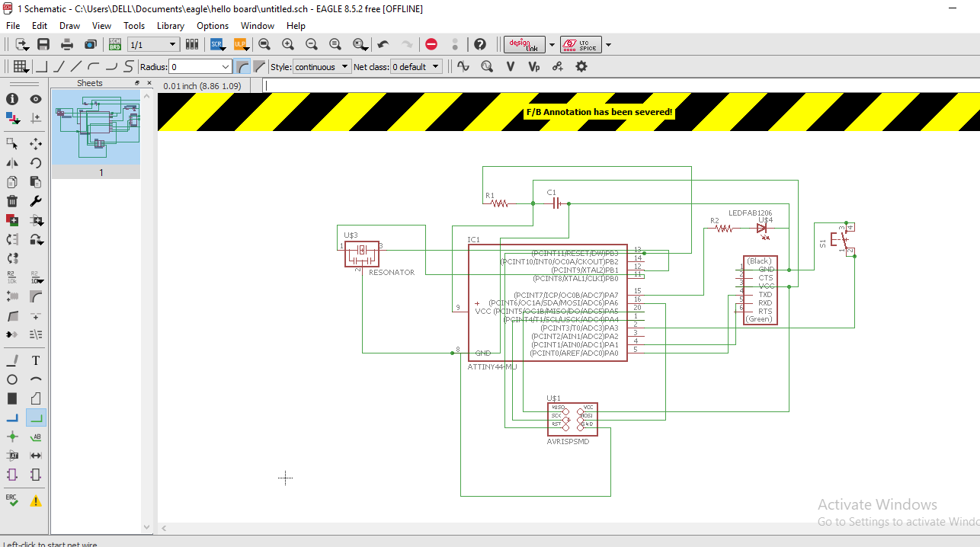This screenshot has height=547, width=980.
Task: Select the Junction tool
Action: (12, 437)
